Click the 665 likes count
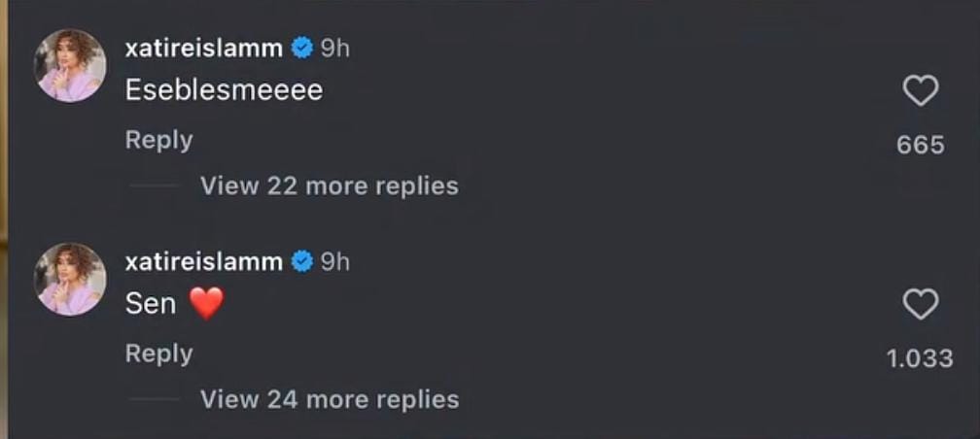This screenshot has width=980, height=439. coord(920,146)
